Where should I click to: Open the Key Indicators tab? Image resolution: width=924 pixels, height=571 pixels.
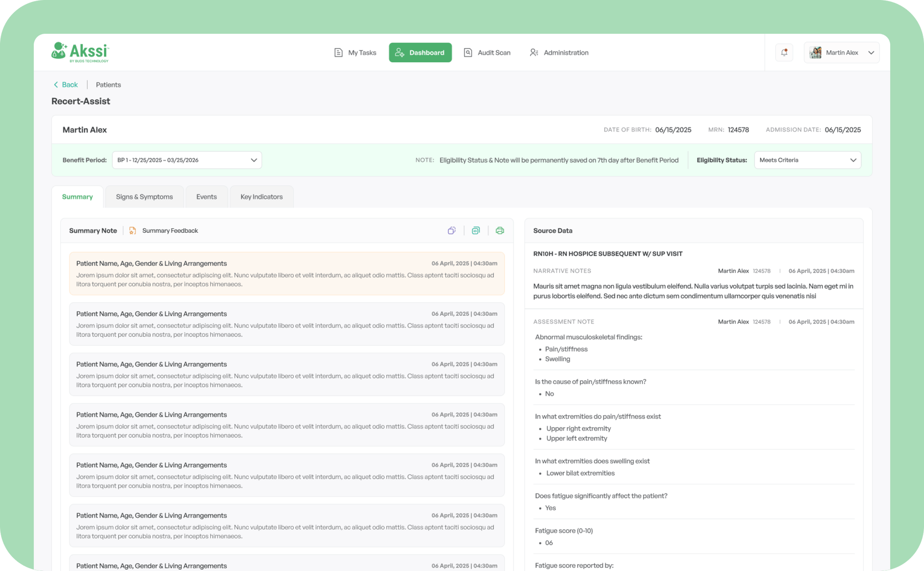click(261, 197)
